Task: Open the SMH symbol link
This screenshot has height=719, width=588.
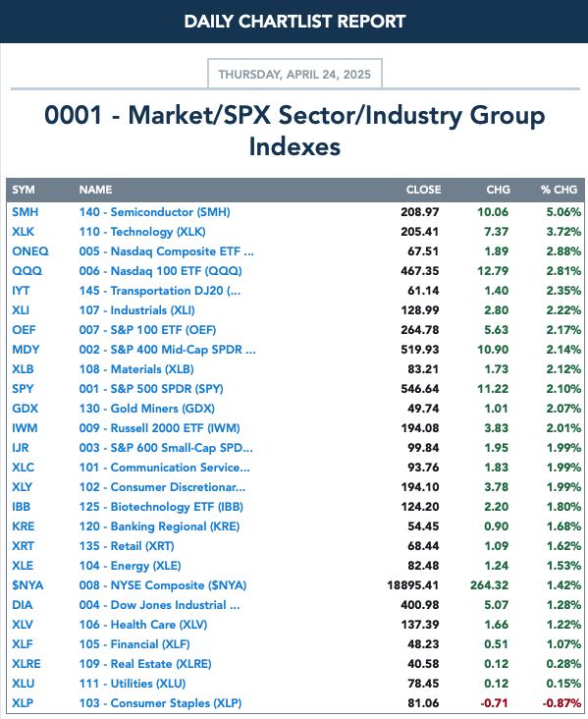Action: click(x=26, y=212)
